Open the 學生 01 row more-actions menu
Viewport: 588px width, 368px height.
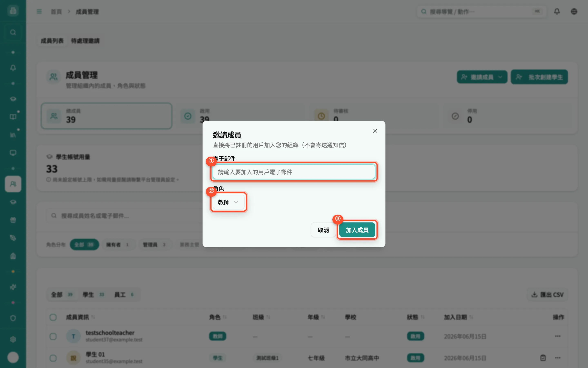pyautogui.click(x=558, y=358)
